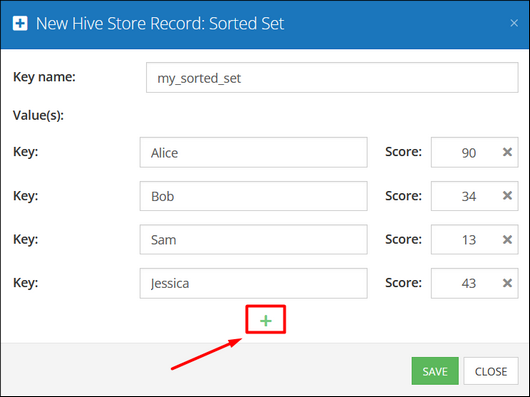This screenshot has height=397, width=530.
Task: Click the white plus icon in dialog header
Action: point(20,23)
